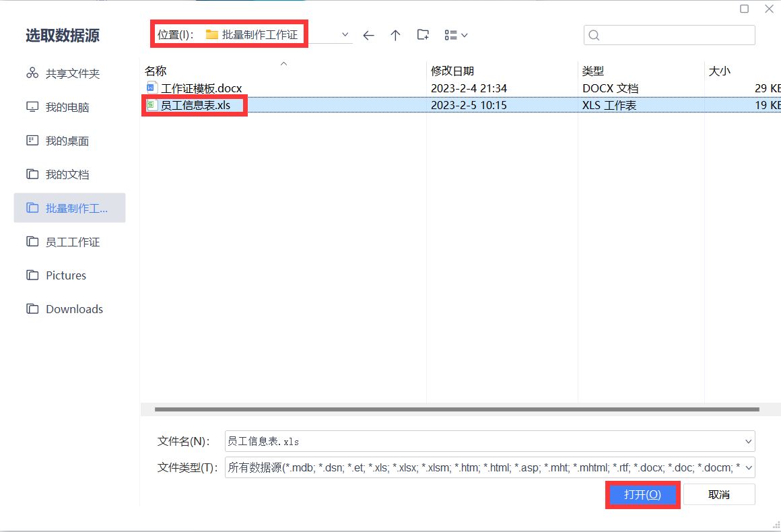
Task: Select the file 工作证模板.docx
Action: point(201,88)
